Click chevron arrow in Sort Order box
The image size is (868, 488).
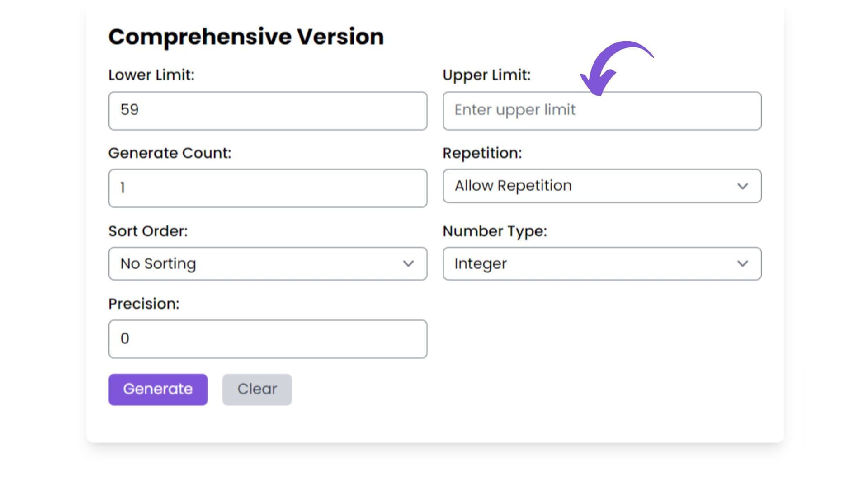(408, 264)
